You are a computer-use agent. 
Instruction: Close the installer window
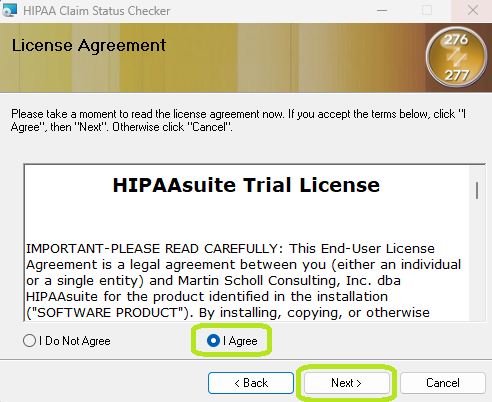coord(473,10)
